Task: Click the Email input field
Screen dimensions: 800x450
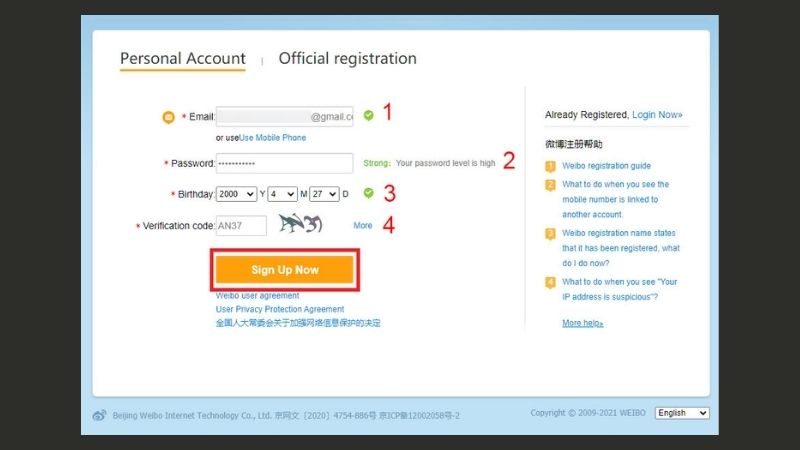Action: (284, 117)
